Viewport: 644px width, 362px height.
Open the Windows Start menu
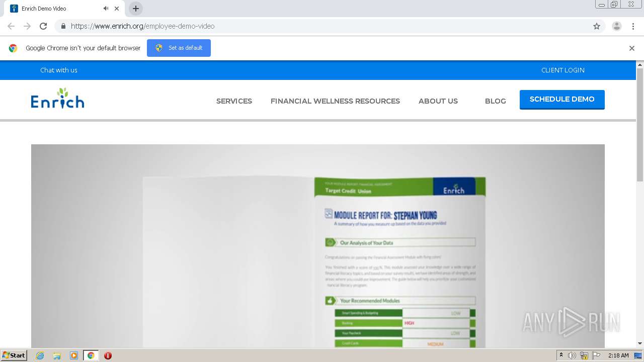(x=14, y=355)
